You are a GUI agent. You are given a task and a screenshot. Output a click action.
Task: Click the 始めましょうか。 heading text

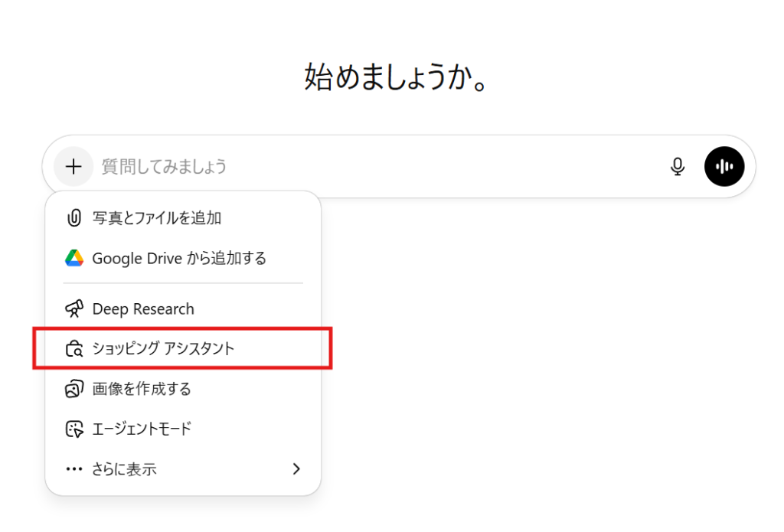coord(397,77)
